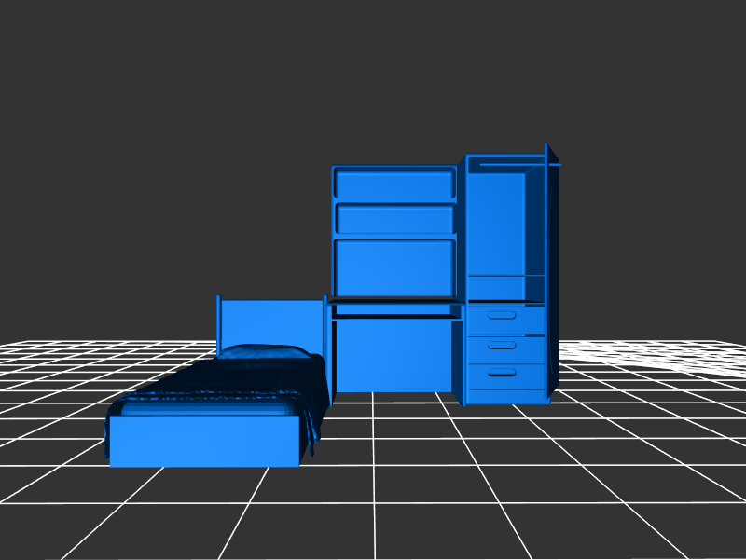
Task: Select the wardrobe's bottom drawer handle
Action: [x=503, y=373]
